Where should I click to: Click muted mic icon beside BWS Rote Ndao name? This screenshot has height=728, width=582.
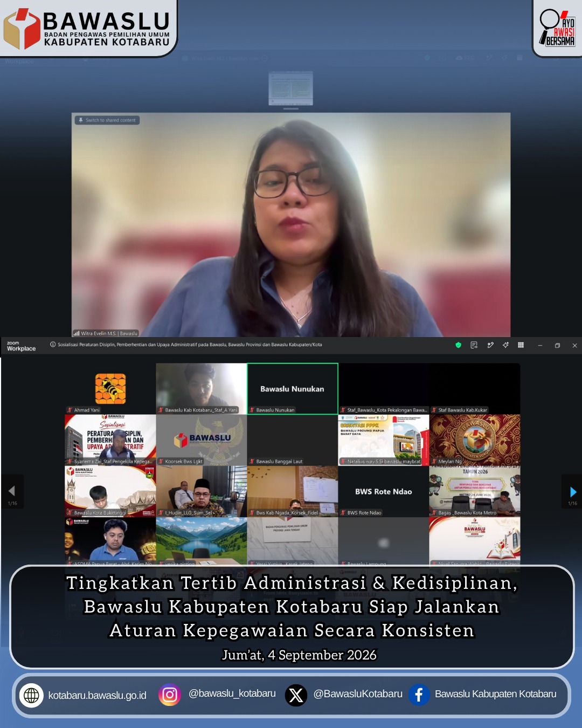343,513
